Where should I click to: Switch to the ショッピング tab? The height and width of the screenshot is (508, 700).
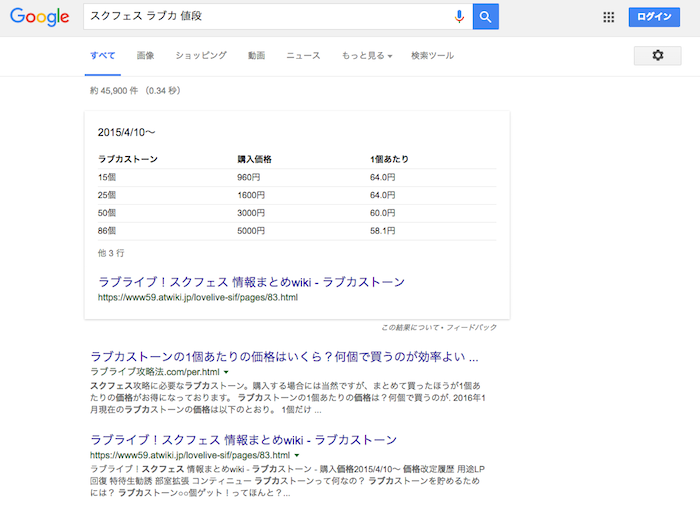[201, 56]
